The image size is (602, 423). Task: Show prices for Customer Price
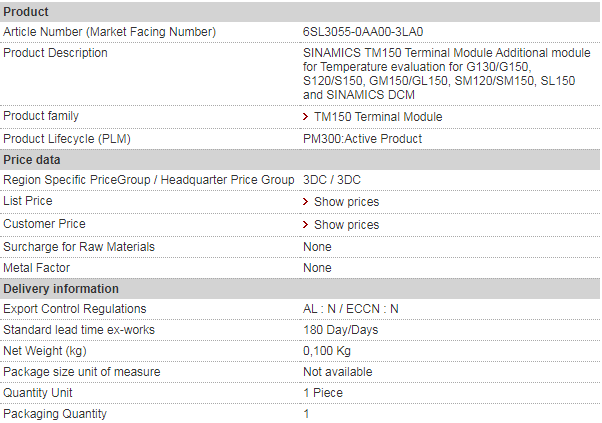346,225
